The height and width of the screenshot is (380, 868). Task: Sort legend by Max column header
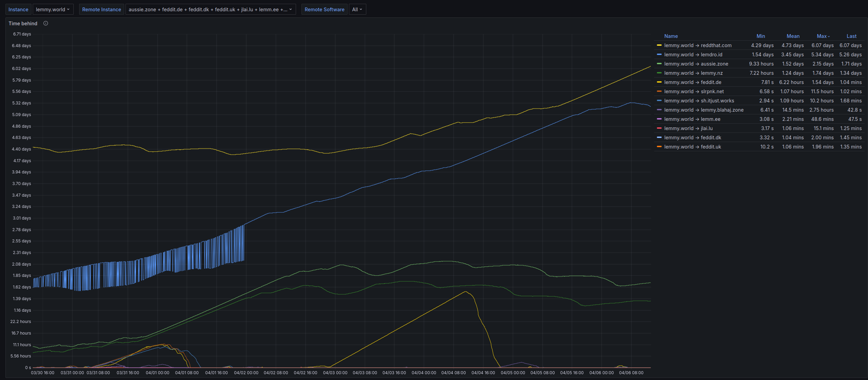pyautogui.click(x=823, y=36)
